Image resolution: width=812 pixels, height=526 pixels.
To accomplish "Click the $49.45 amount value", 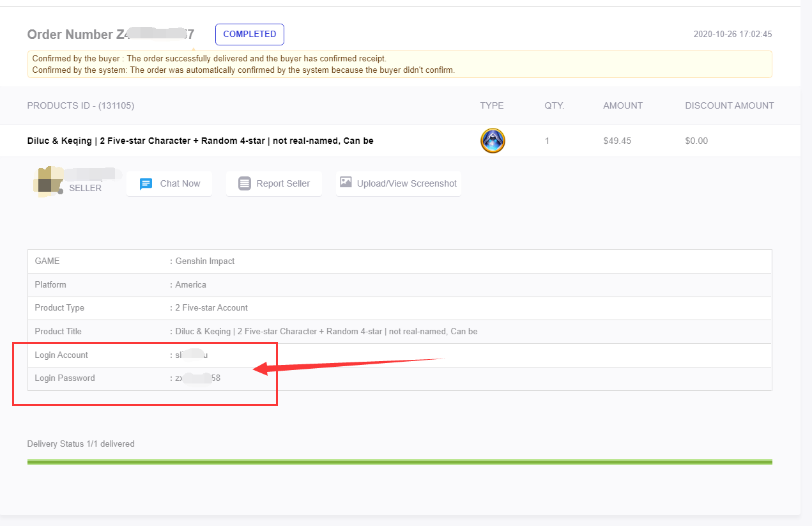I will pyautogui.click(x=617, y=141).
